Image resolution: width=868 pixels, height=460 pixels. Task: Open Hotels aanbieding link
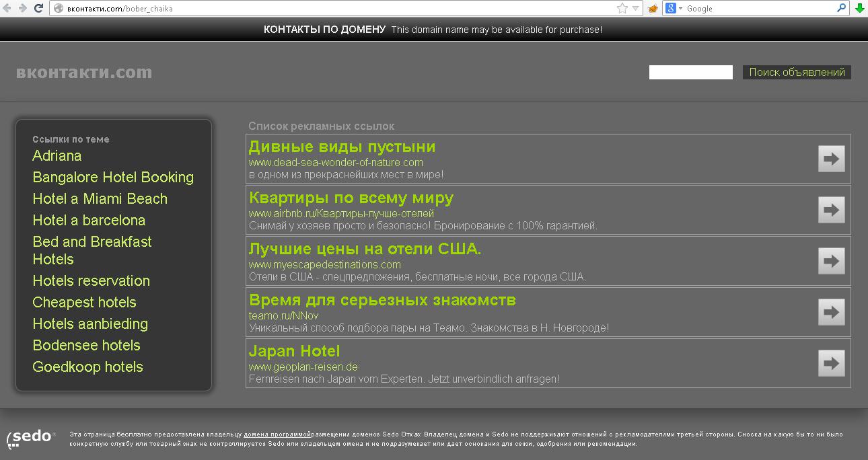point(90,323)
